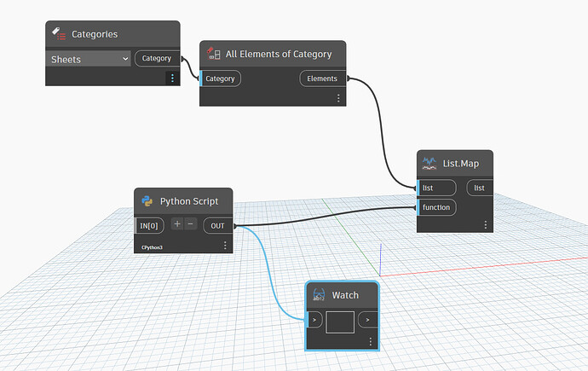This screenshot has width=588, height=371.
Task: Click the Category output port of Categories node
Action: coord(157,58)
